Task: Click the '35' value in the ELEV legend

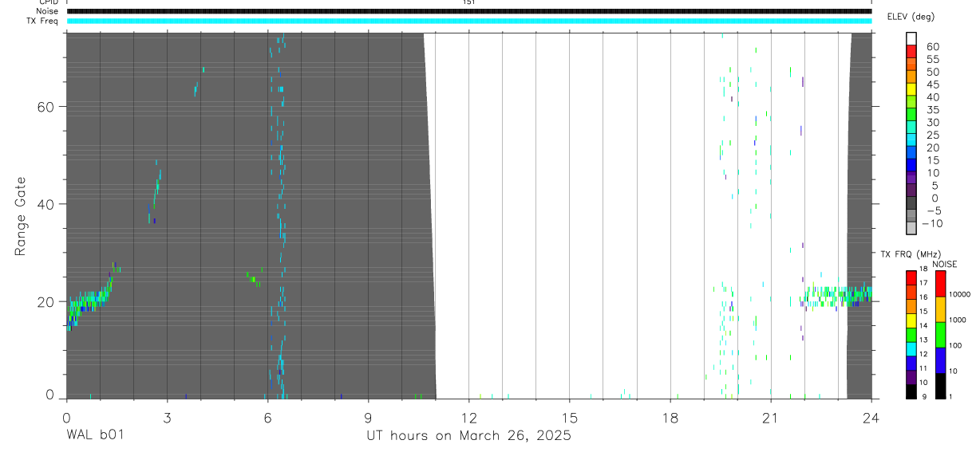Action: pos(933,110)
